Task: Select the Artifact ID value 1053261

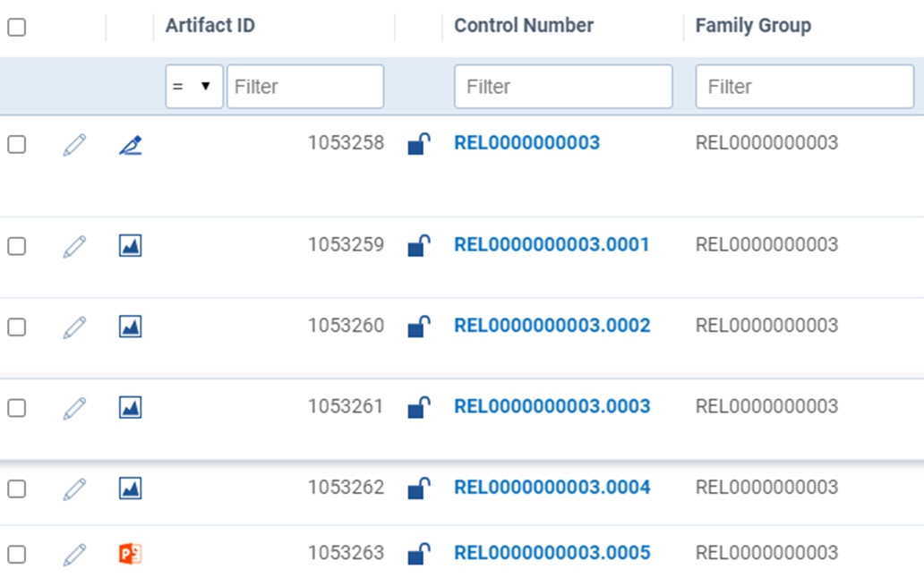Action: (x=346, y=406)
